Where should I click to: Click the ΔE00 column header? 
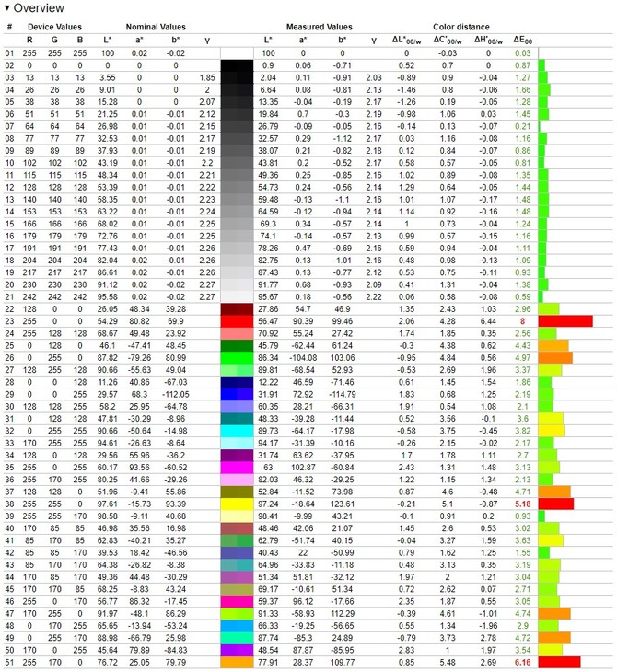523,41
